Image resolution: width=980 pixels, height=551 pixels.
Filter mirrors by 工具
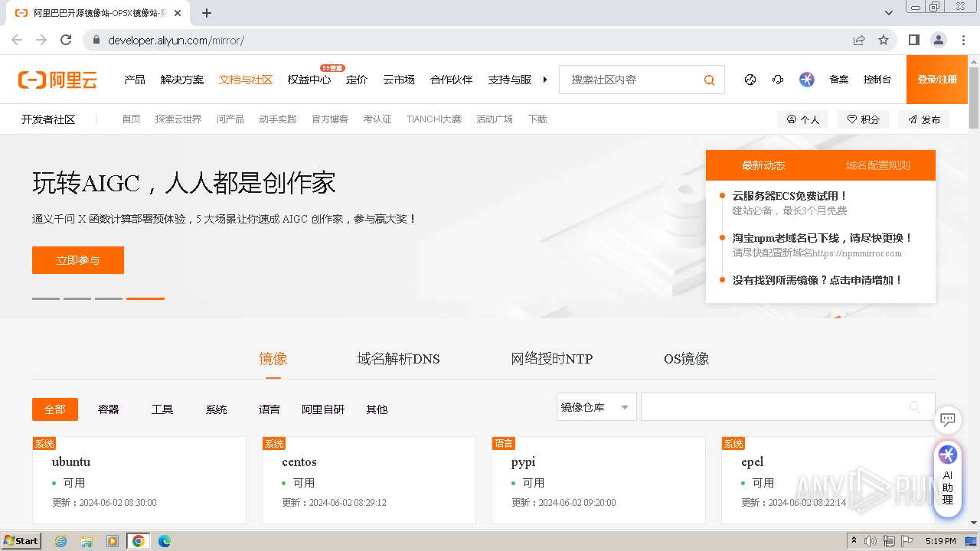[162, 409]
